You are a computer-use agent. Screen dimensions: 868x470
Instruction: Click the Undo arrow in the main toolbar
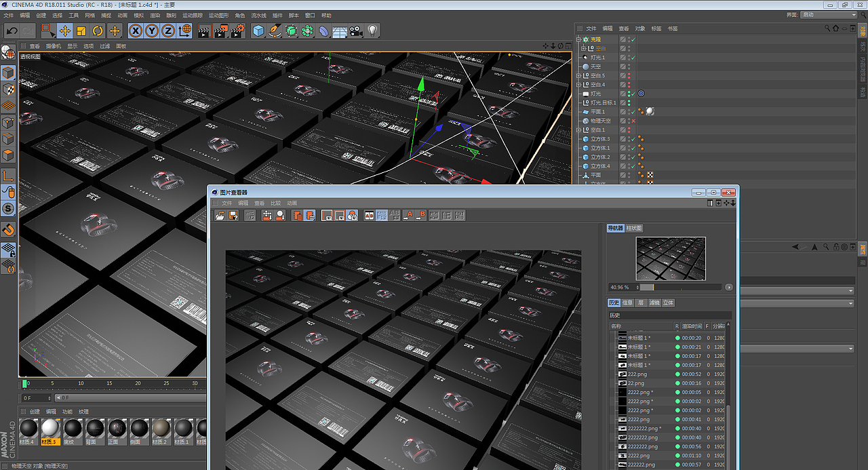pos(12,31)
